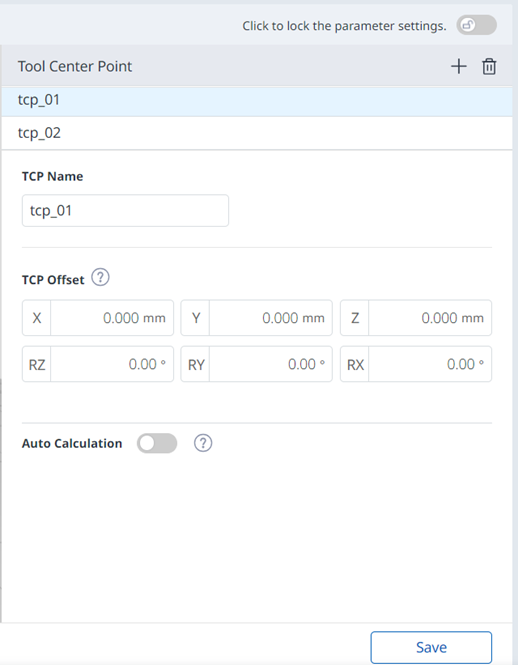Toggle the parameter settings lock switch

[x=476, y=25]
